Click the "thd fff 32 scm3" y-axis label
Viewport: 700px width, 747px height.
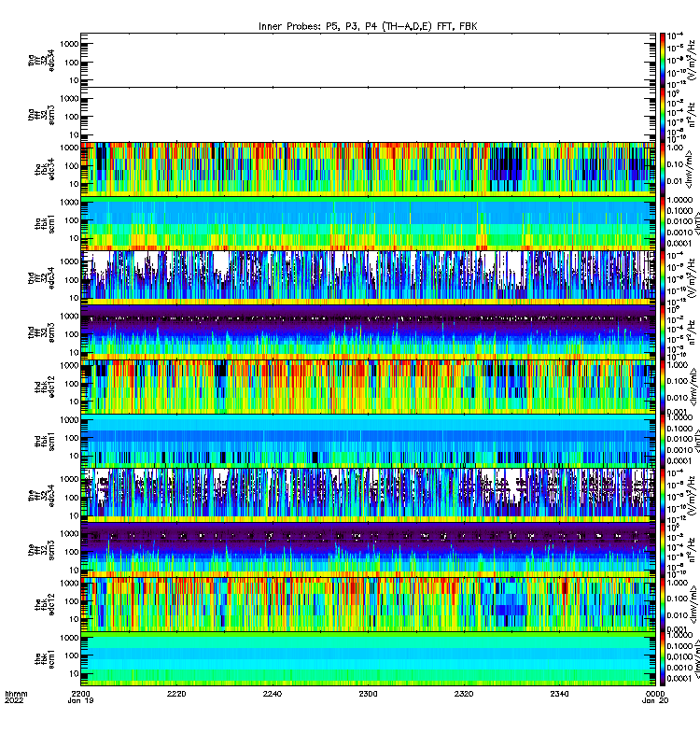41,332
